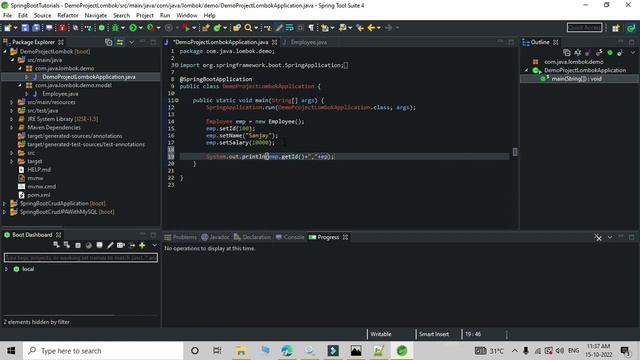Click the open console icon in Boot Dashboard
Screen dimensions: 640x360
point(99,245)
